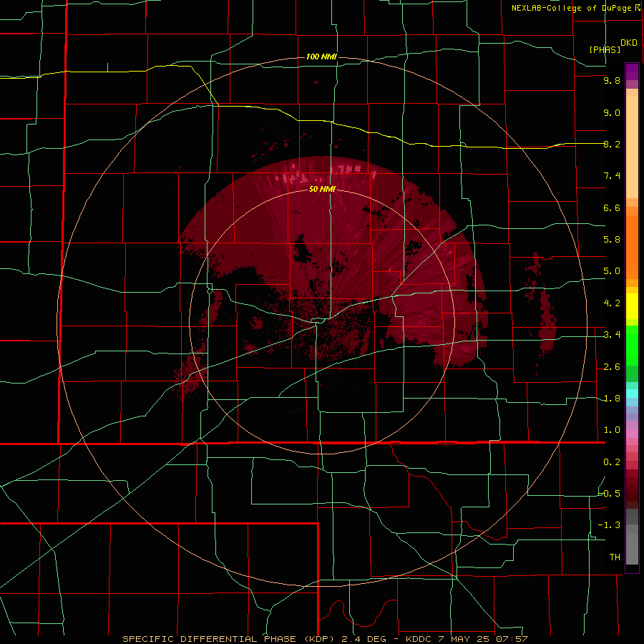Click the orange segment of the color bar
The height and width of the screenshot is (644, 644).
pos(632,248)
